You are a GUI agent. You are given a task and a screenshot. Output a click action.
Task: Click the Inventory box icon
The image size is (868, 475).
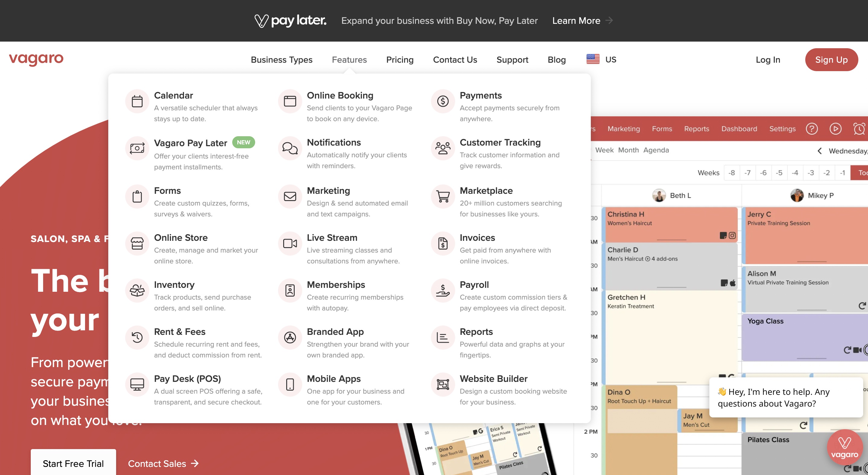pyautogui.click(x=137, y=290)
